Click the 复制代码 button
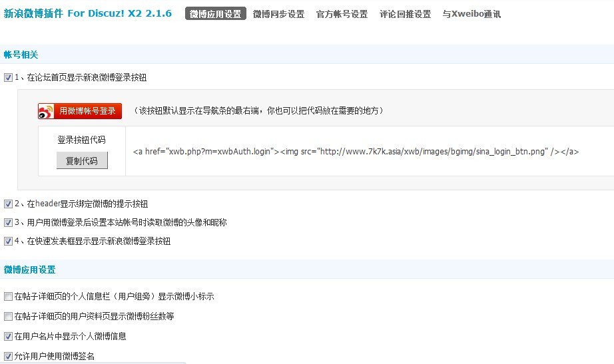 [x=82, y=160]
